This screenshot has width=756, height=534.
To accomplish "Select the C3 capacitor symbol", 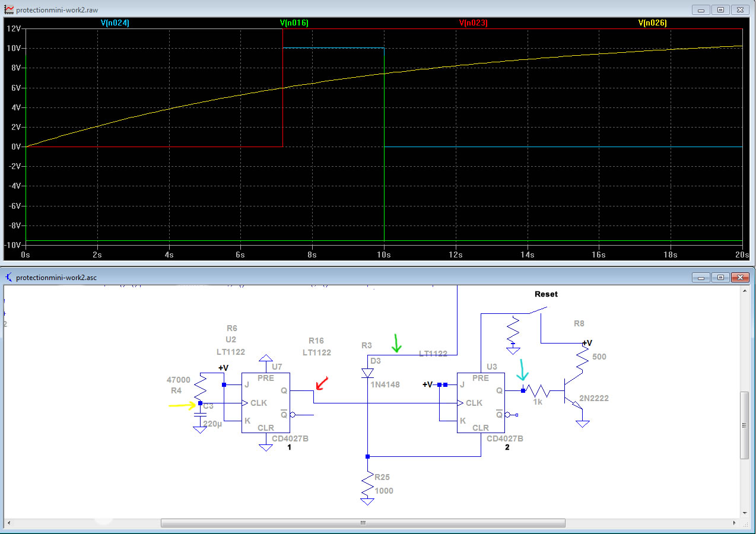I will coord(200,415).
